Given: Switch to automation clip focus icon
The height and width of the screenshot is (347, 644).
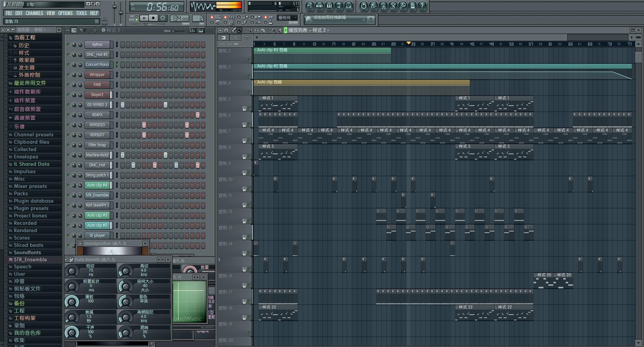Looking at the screenshot, I should tap(235, 38).
